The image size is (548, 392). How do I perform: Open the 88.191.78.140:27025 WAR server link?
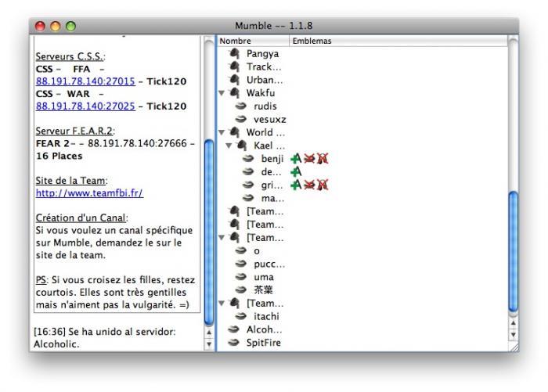85,106
